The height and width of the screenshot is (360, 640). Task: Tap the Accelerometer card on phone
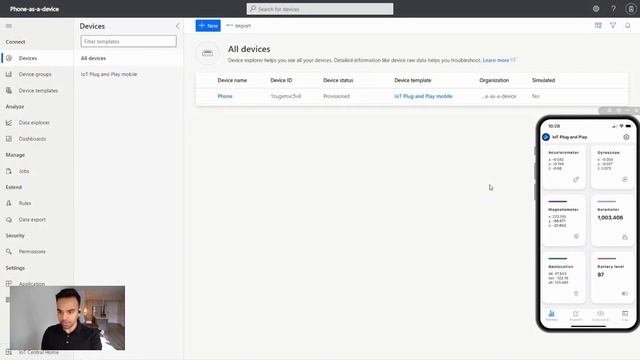point(564,167)
